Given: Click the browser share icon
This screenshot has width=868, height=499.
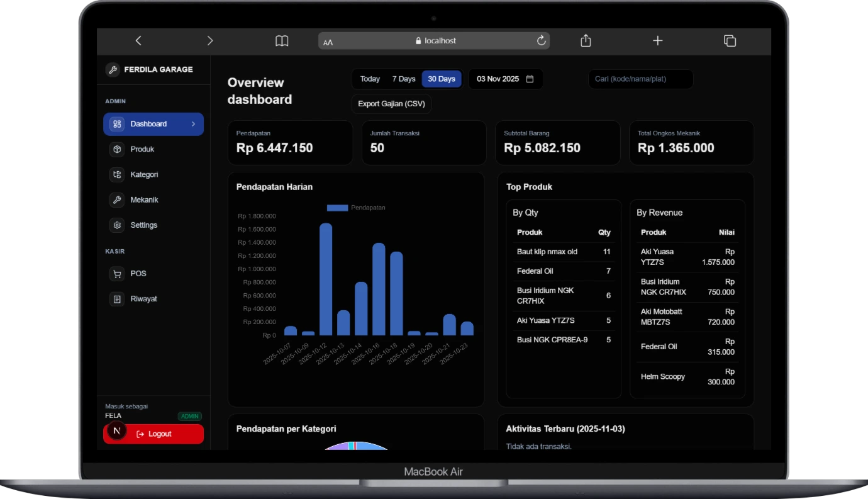Looking at the screenshot, I should tap(586, 41).
